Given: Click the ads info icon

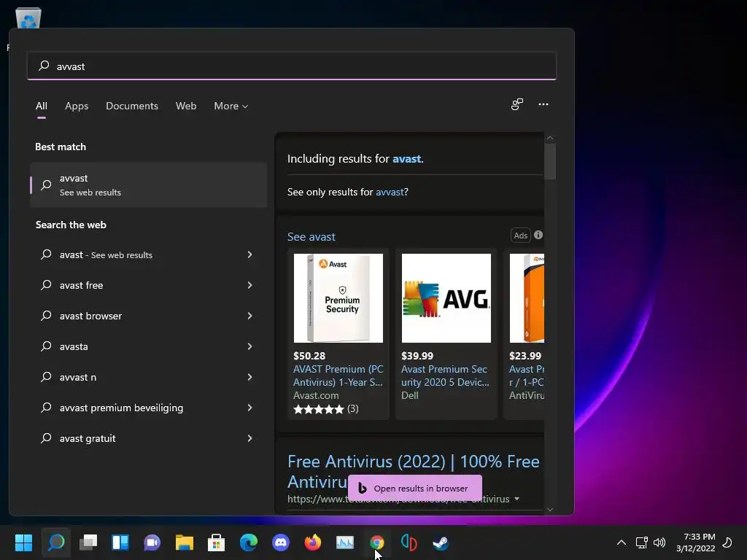Looking at the screenshot, I should click(538, 235).
